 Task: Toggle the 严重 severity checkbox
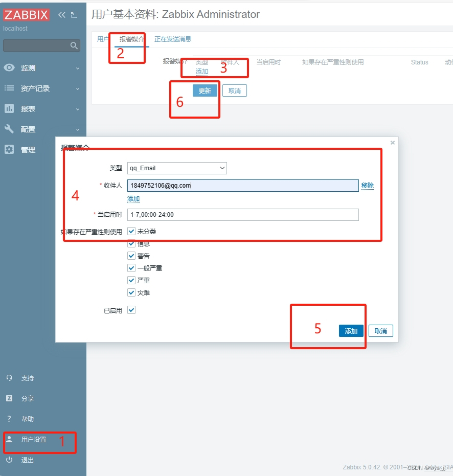[131, 280]
